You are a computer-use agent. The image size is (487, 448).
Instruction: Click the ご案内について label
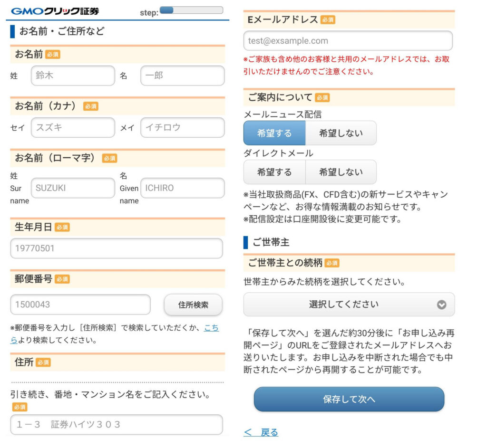click(x=280, y=97)
